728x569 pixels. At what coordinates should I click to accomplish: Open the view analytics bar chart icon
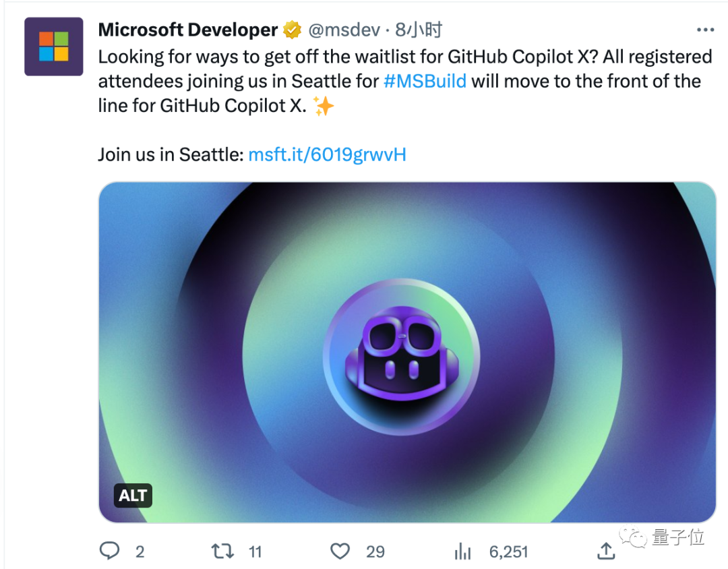point(463,551)
